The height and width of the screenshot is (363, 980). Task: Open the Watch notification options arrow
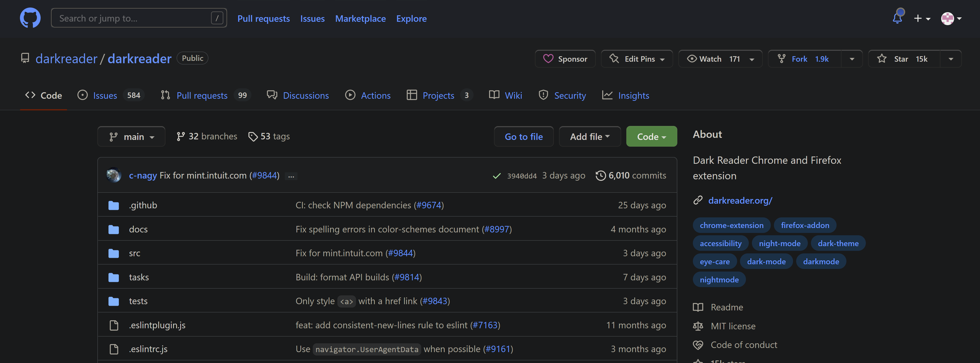(751, 59)
